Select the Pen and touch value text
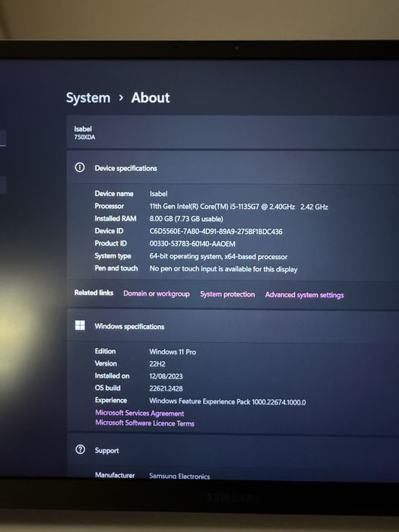Screen dimensions: 399x532 click(x=223, y=269)
